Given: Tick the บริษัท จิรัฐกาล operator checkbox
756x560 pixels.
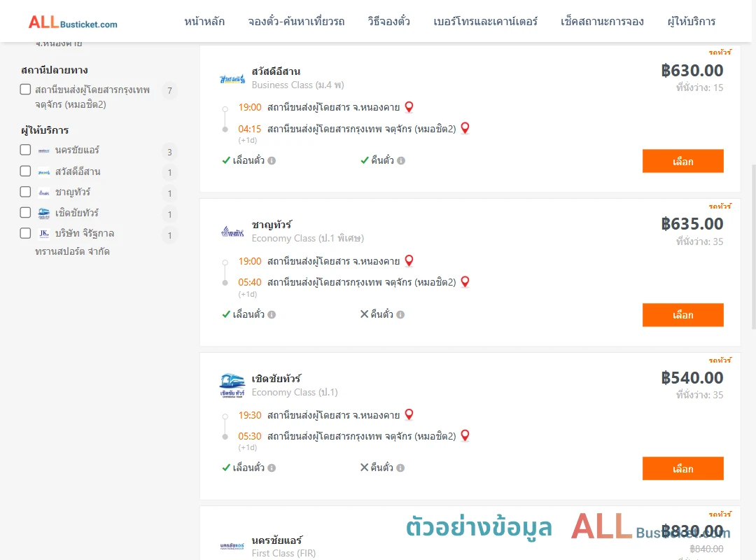Looking at the screenshot, I should click(x=26, y=233).
